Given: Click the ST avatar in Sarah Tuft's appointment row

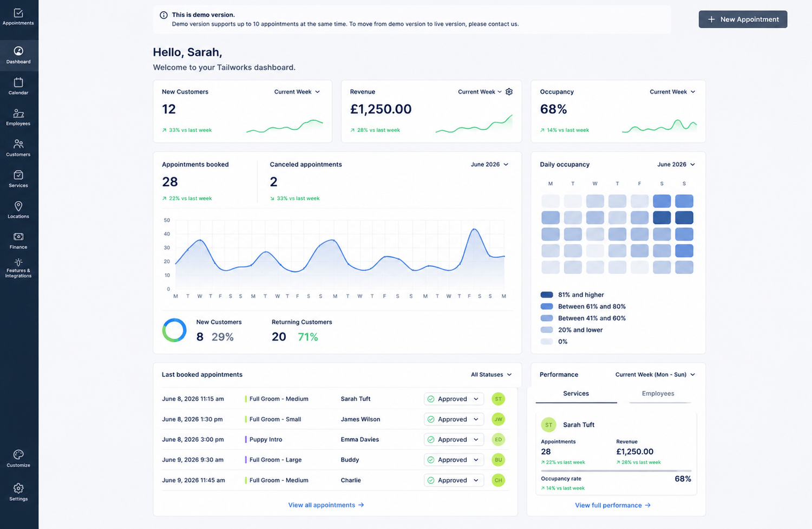Looking at the screenshot, I should click(x=498, y=399).
